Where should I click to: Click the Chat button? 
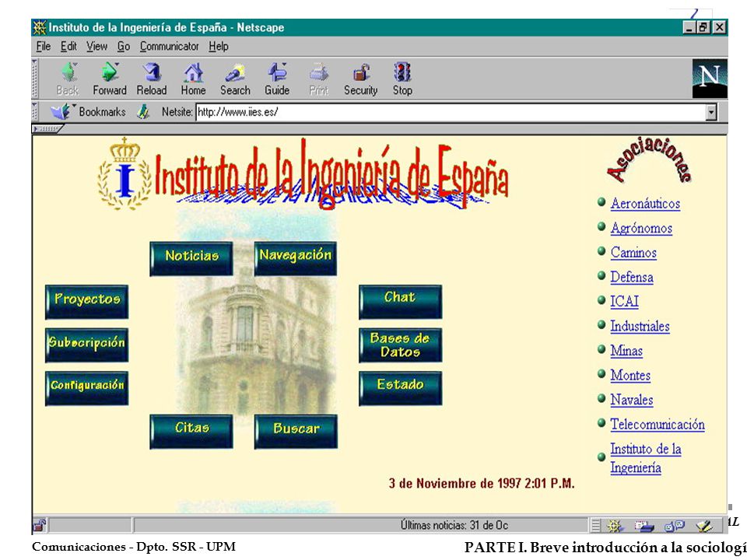tap(400, 302)
